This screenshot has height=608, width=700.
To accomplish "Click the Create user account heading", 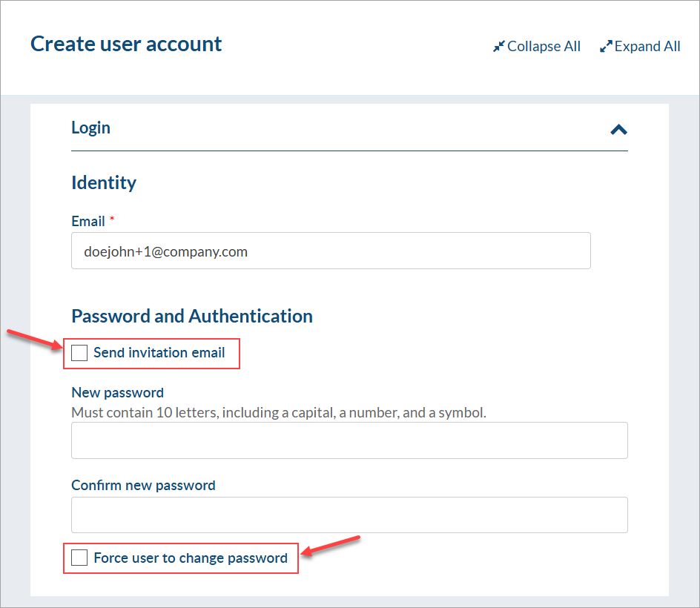I will coord(126,44).
